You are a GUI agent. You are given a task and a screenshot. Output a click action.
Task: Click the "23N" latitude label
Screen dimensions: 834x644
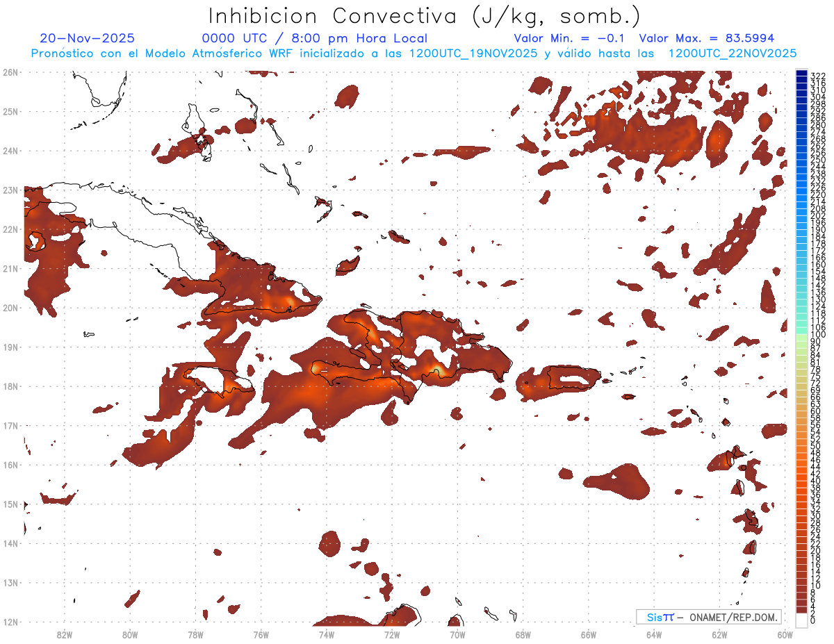[10, 190]
